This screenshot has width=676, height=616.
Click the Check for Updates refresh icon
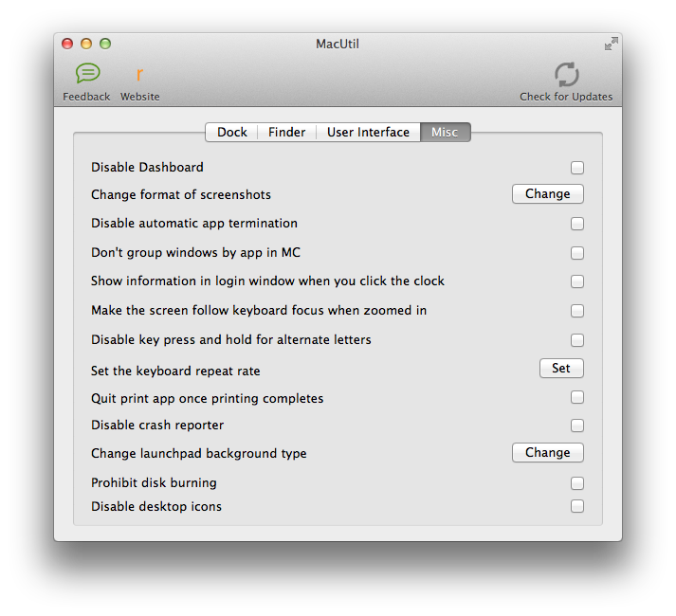566,74
